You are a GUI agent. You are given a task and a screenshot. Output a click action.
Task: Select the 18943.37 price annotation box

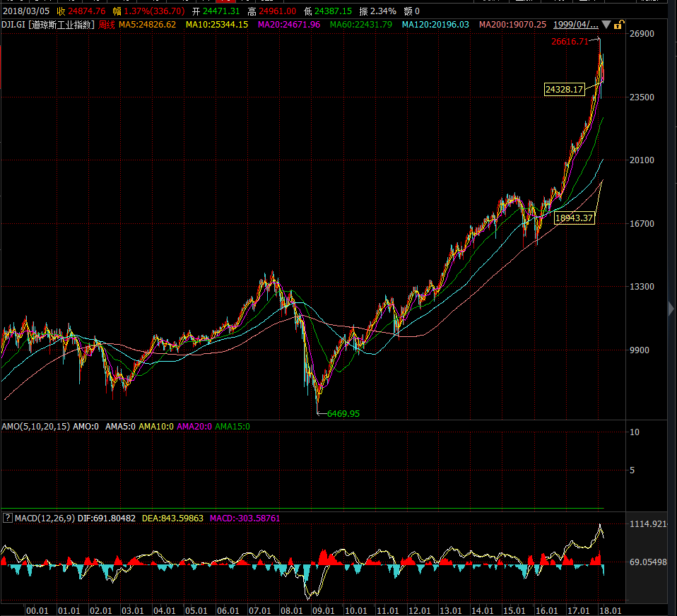click(574, 218)
